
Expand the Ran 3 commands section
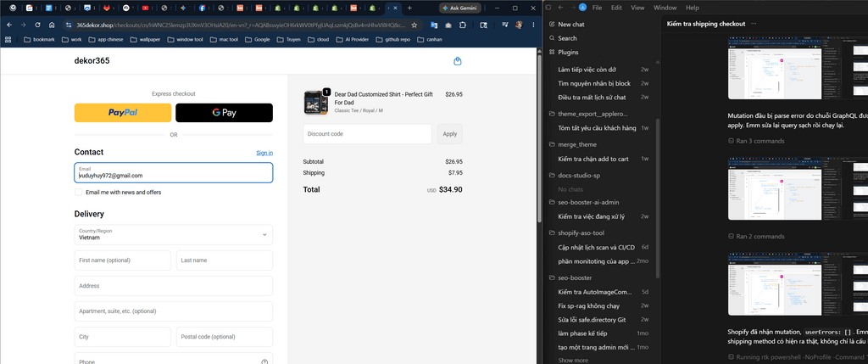[756, 141]
